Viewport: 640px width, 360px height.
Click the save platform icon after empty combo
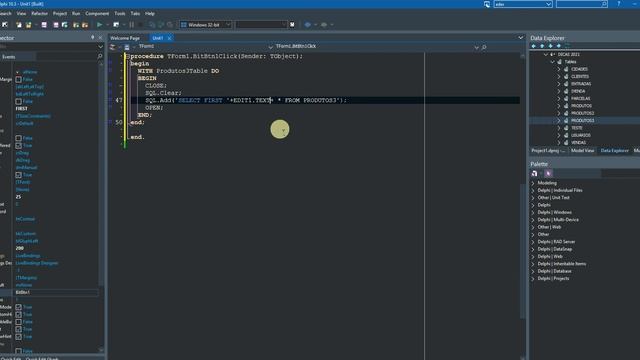click(292, 25)
